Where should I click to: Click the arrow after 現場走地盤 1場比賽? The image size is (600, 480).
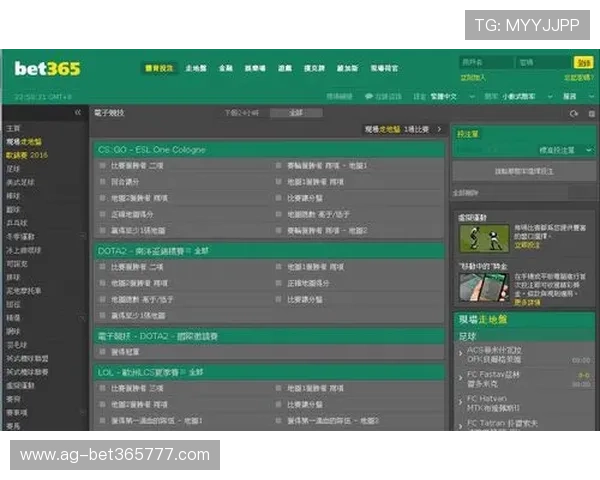(440, 129)
